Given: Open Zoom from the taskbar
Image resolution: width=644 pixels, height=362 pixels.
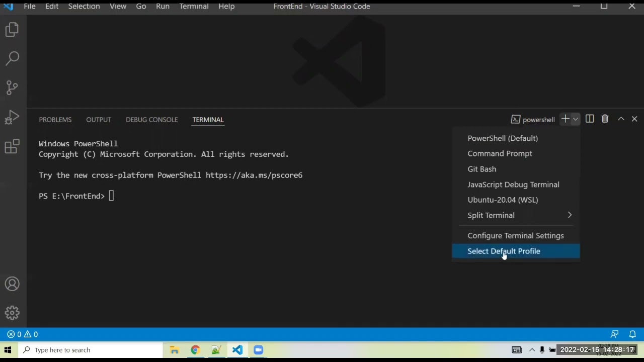Looking at the screenshot, I should pos(259,350).
